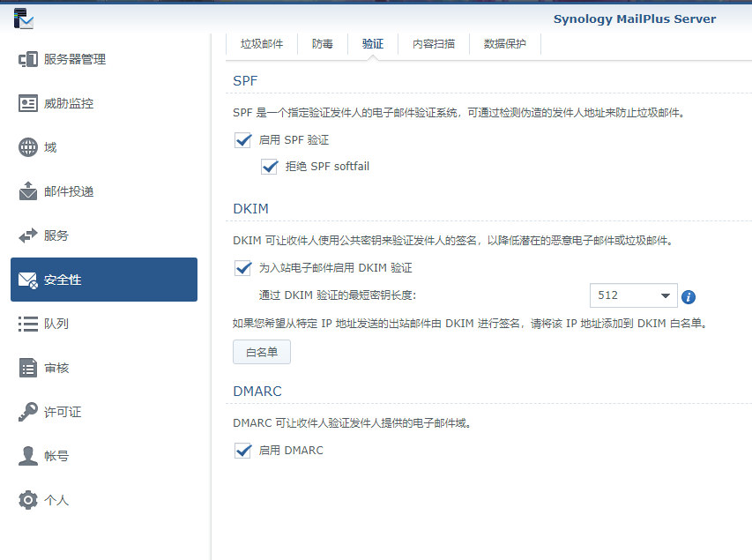Click DKIM key length info icon
Screen dimensions: 752x560
689,296
